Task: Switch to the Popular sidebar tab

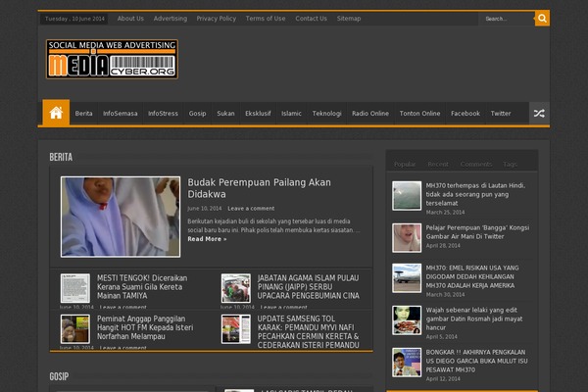Action: tap(405, 164)
